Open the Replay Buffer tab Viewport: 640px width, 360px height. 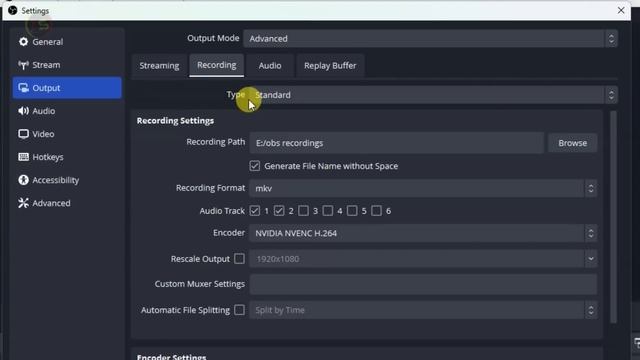tap(330, 65)
